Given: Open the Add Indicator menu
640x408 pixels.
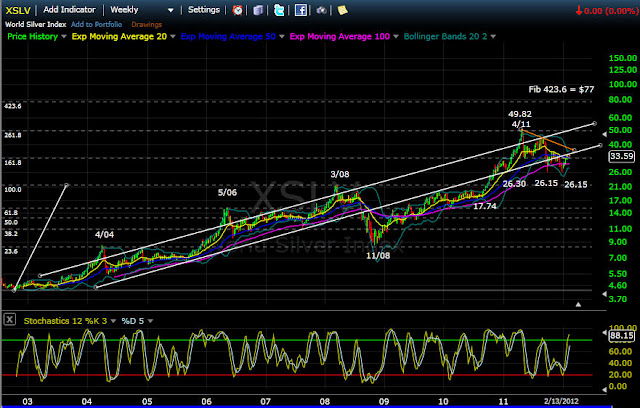Looking at the screenshot, I should click(69, 10).
